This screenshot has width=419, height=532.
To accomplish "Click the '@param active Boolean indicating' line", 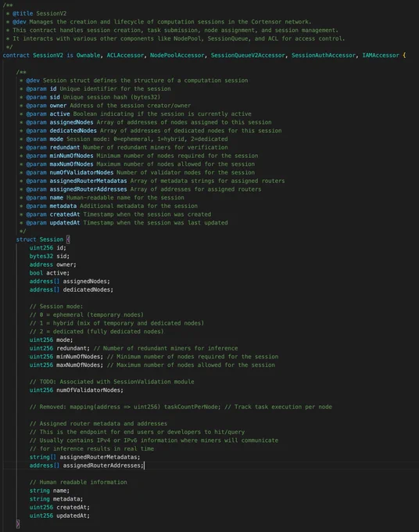I will (x=135, y=114).
